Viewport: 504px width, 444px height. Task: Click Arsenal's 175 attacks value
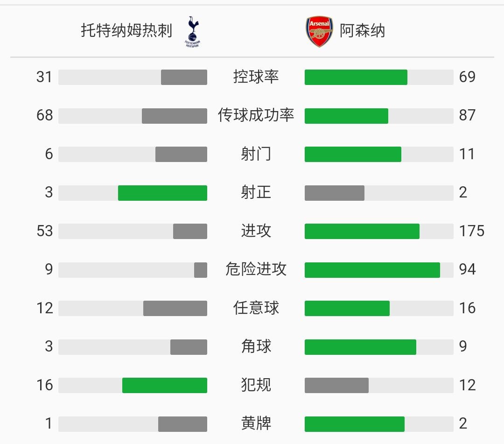[471, 231]
